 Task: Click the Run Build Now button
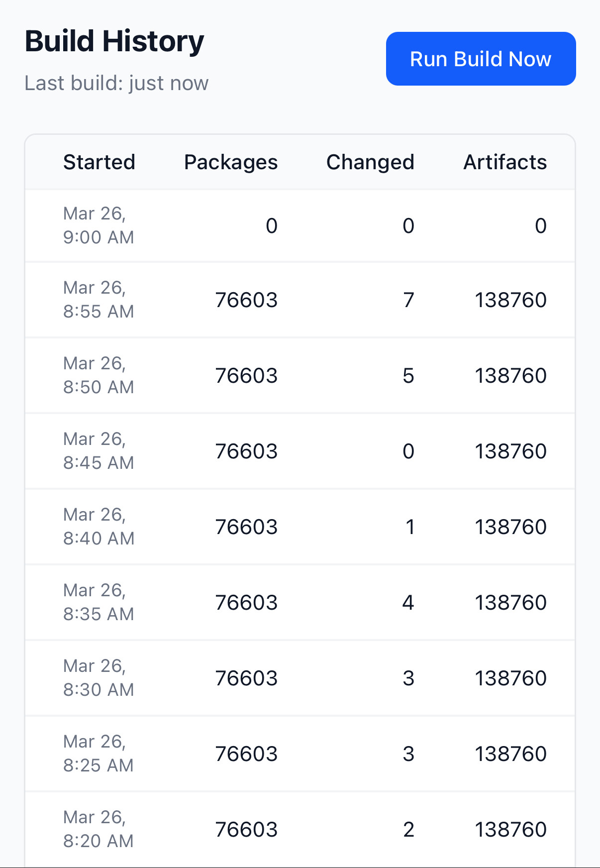coord(481,59)
